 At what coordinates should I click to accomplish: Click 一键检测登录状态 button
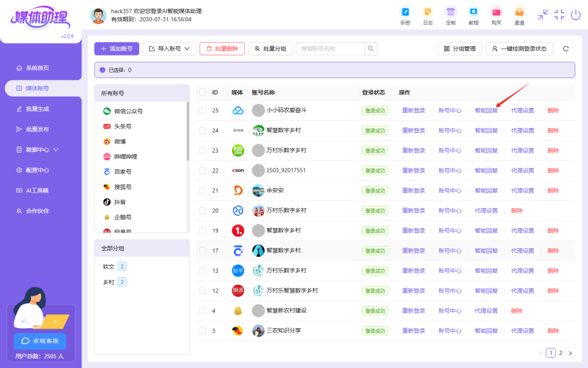[x=519, y=49]
